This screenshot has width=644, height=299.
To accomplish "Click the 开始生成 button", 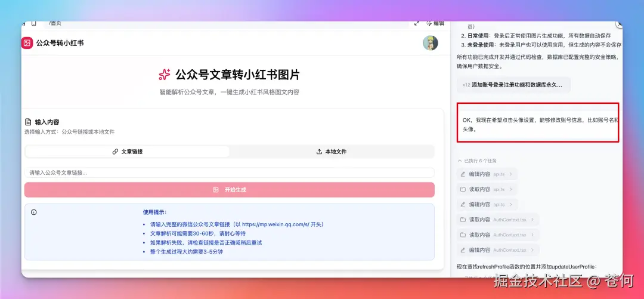I will 229,190.
